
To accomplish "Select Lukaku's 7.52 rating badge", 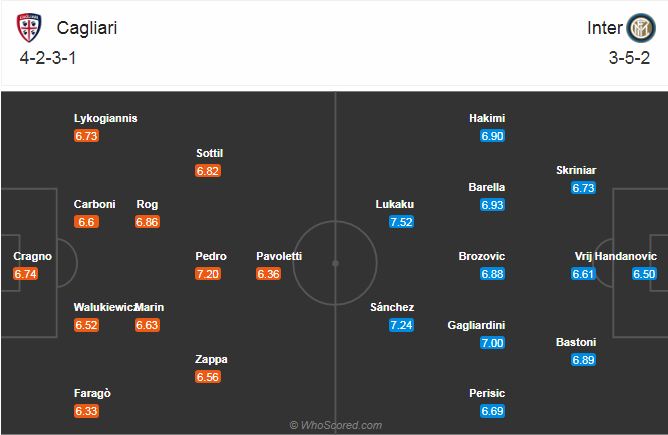I will pos(401,222).
